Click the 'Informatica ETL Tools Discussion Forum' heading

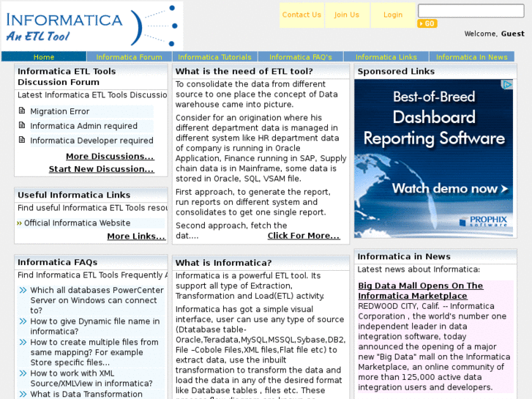point(67,77)
